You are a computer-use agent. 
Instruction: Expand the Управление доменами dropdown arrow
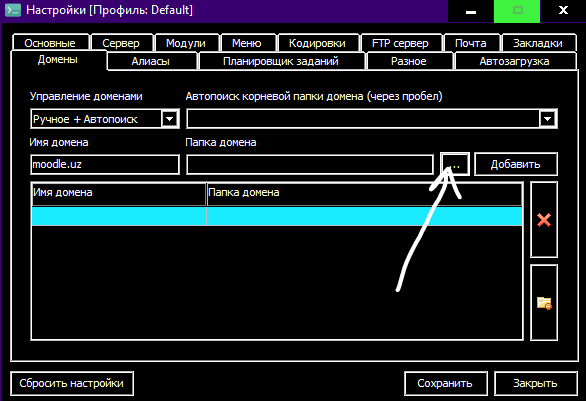[170, 119]
